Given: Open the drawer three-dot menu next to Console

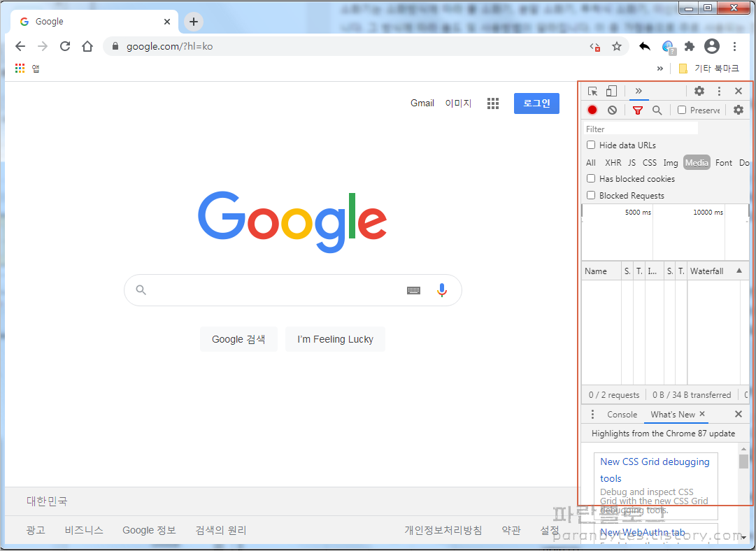Looking at the screenshot, I should [592, 414].
